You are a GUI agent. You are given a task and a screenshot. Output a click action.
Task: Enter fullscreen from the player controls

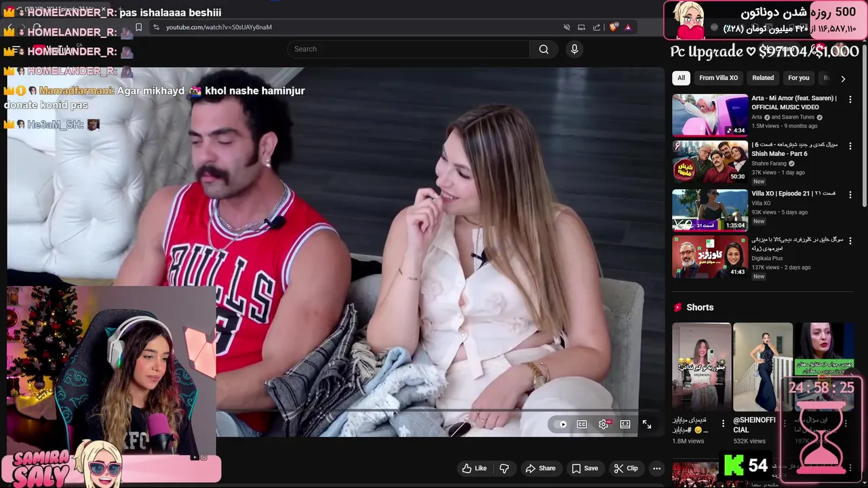click(647, 424)
